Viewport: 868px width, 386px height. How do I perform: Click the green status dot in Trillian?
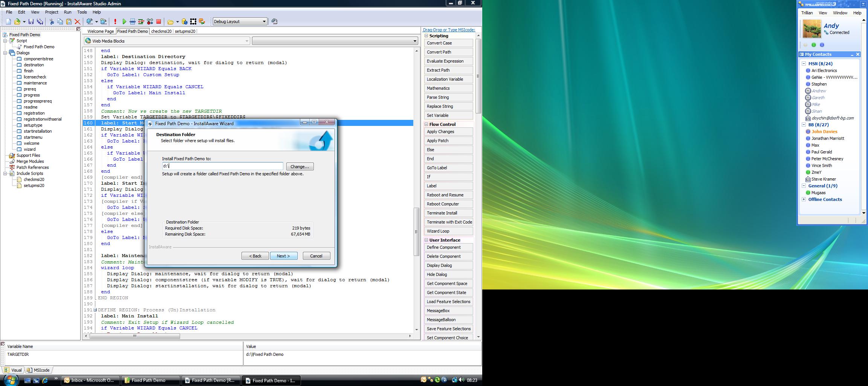(x=814, y=45)
